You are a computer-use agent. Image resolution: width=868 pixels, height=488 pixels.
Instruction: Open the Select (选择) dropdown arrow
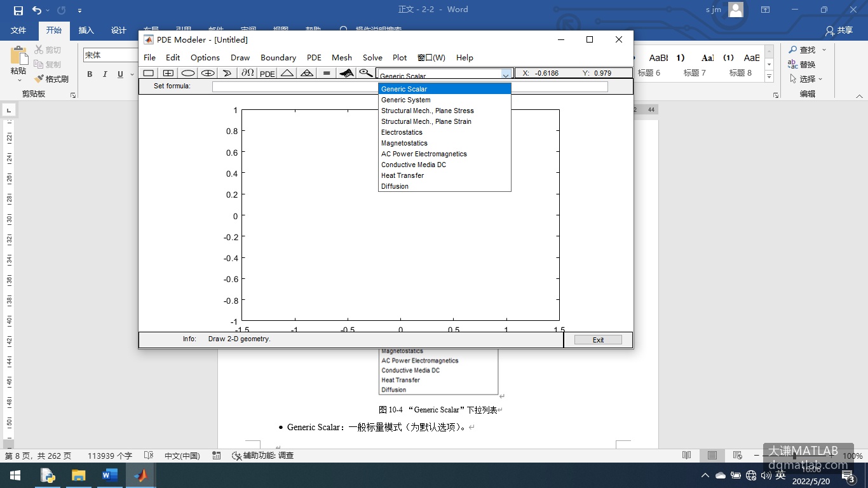pos(820,79)
